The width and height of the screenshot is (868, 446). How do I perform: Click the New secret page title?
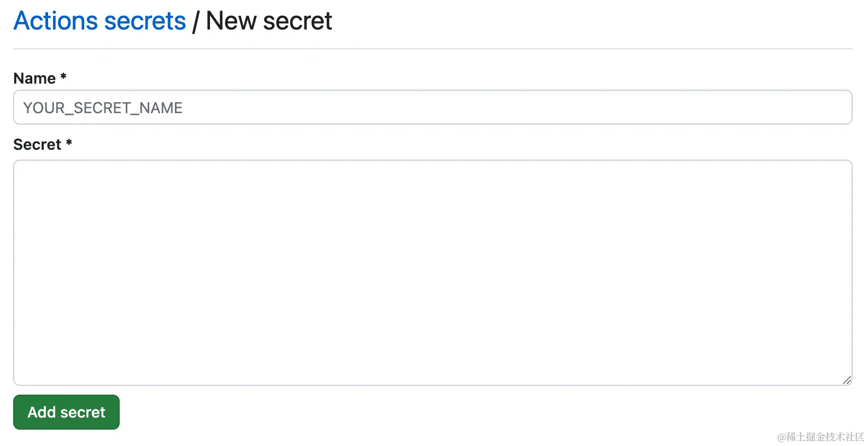(268, 20)
